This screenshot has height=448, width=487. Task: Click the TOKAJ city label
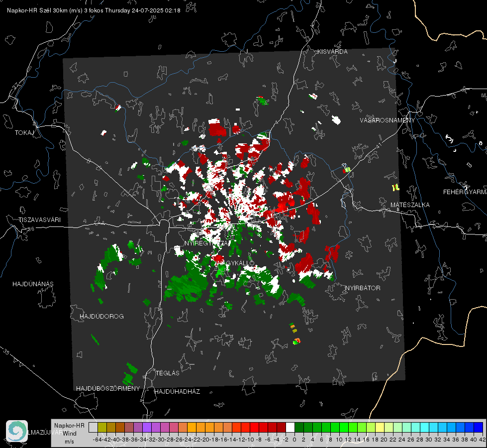pos(24,133)
